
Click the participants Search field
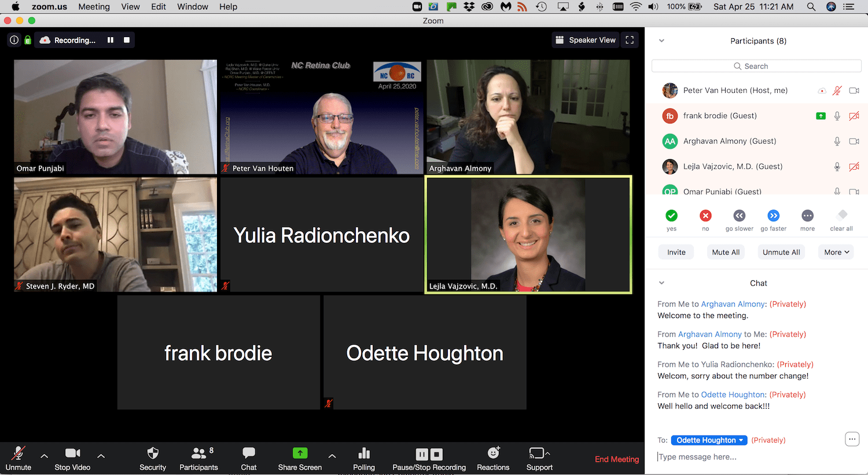(x=756, y=66)
